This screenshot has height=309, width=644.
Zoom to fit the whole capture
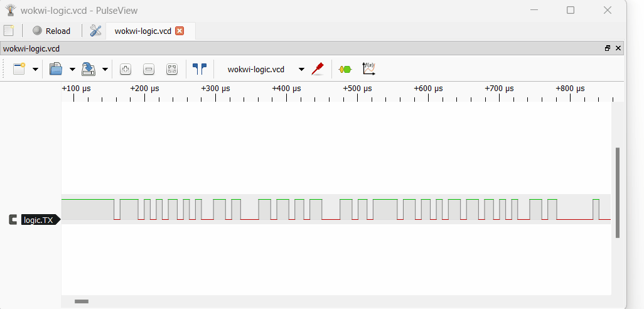pos(172,70)
